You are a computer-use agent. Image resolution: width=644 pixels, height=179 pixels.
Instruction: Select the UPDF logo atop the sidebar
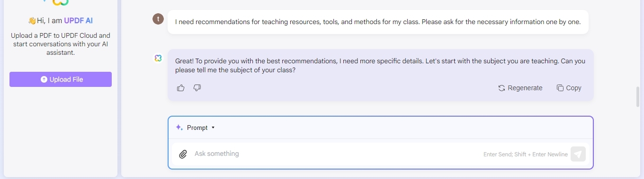[61, 2]
